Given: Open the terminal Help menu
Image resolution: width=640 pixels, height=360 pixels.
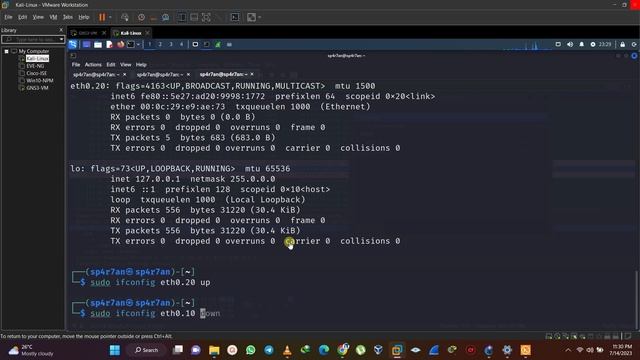Looking at the screenshot, I should click(141, 64).
